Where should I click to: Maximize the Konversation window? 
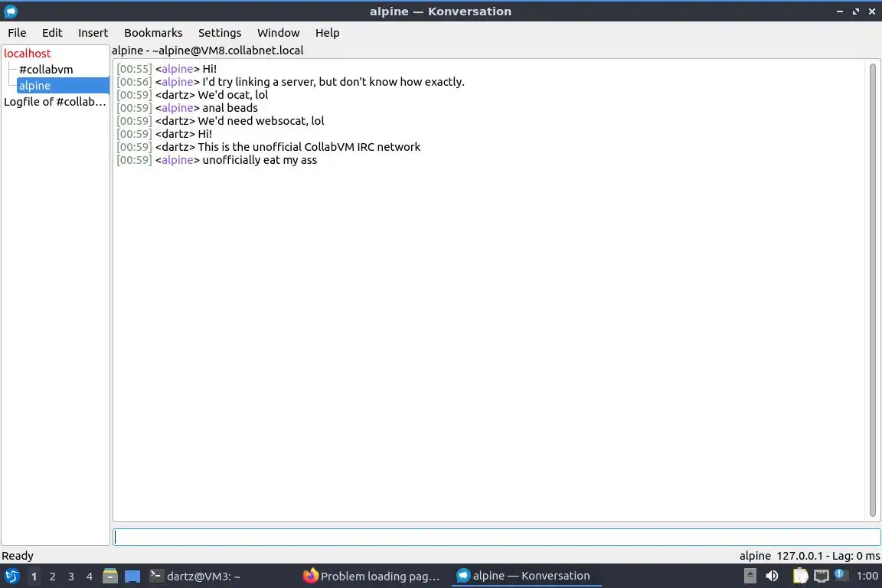[856, 11]
